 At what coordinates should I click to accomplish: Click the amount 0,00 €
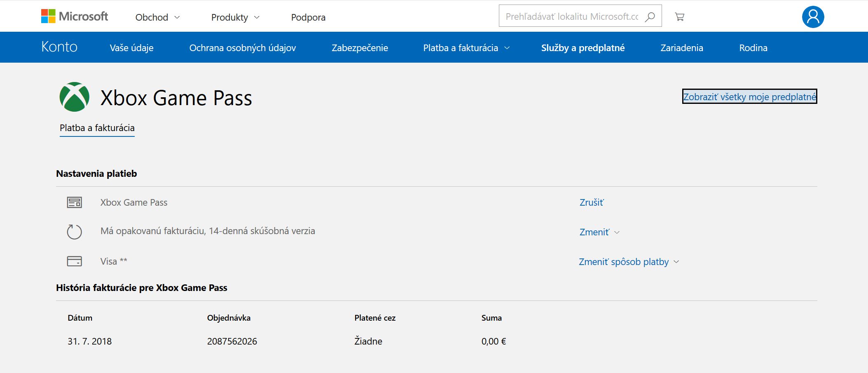494,341
